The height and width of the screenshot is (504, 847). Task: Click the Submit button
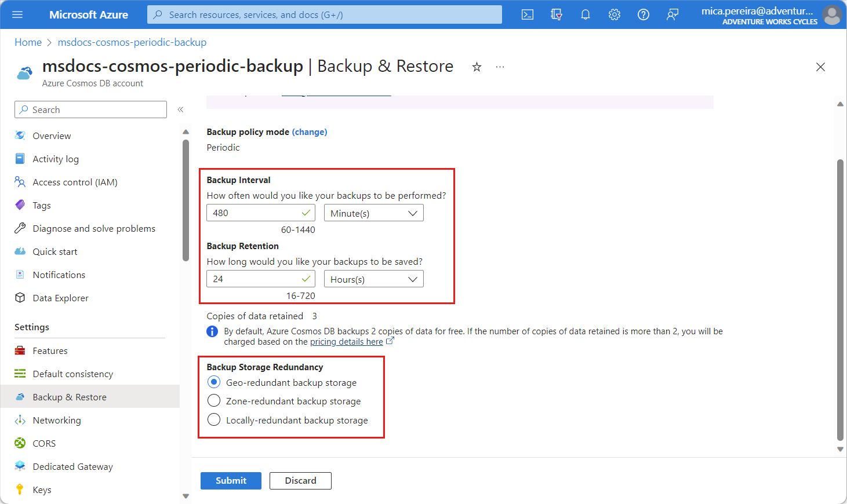click(231, 481)
